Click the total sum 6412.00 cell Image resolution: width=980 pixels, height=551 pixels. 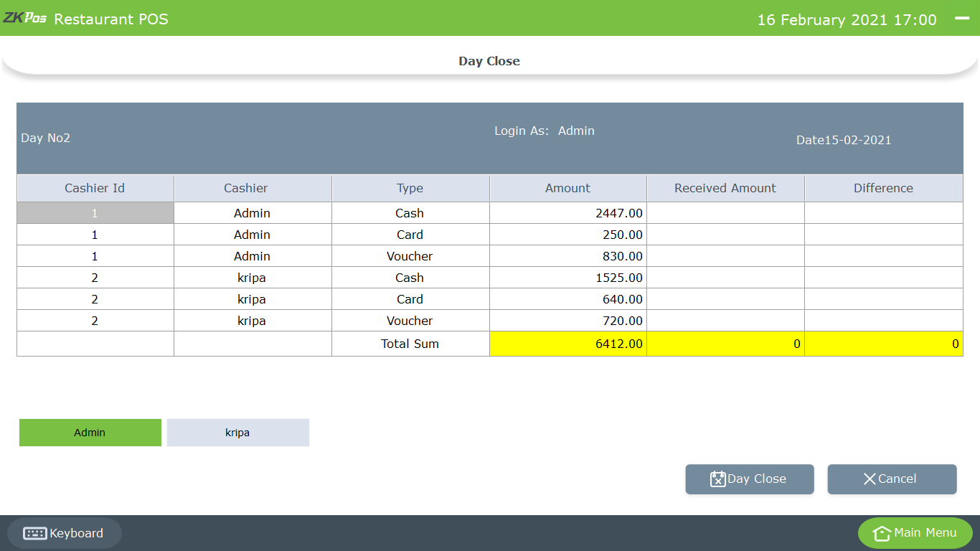568,344
